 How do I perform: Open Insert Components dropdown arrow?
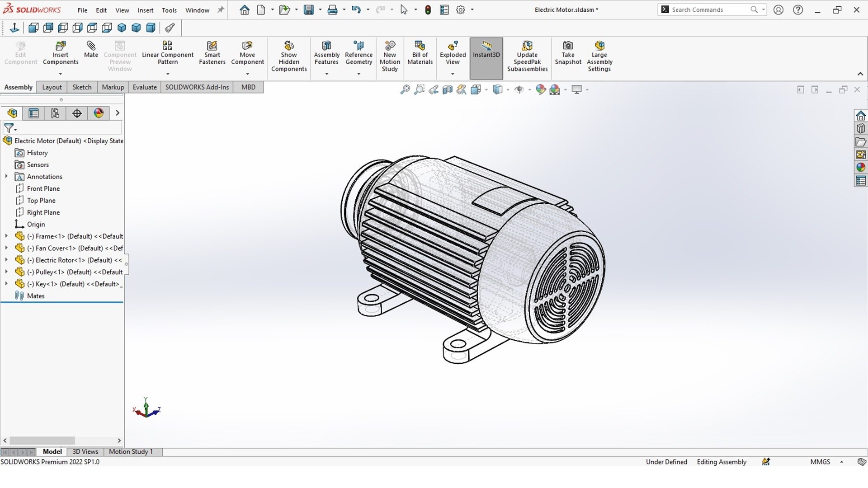click(60, 74)
